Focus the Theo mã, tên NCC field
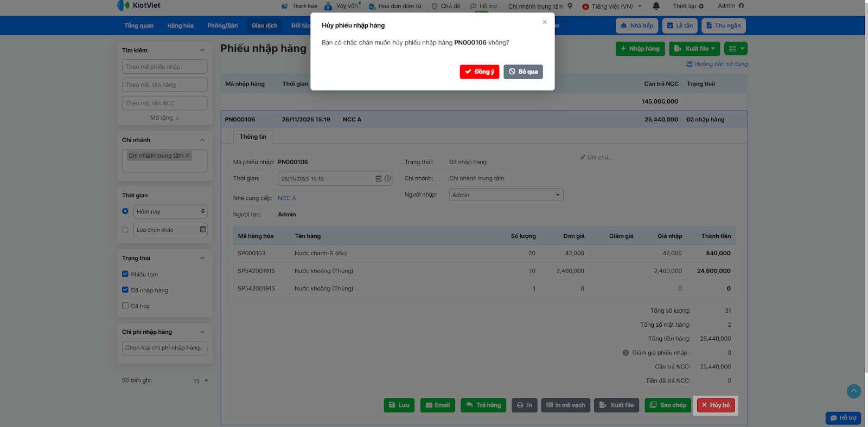The height and width of the screenshot is (427, 868). [x=165, y=103]
